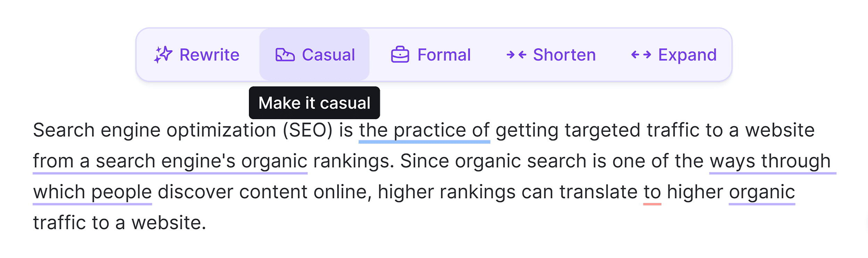Screen dimensions: 868x258
Task: Place cursor at final "website." on last line
Action: tap(169, 223)
